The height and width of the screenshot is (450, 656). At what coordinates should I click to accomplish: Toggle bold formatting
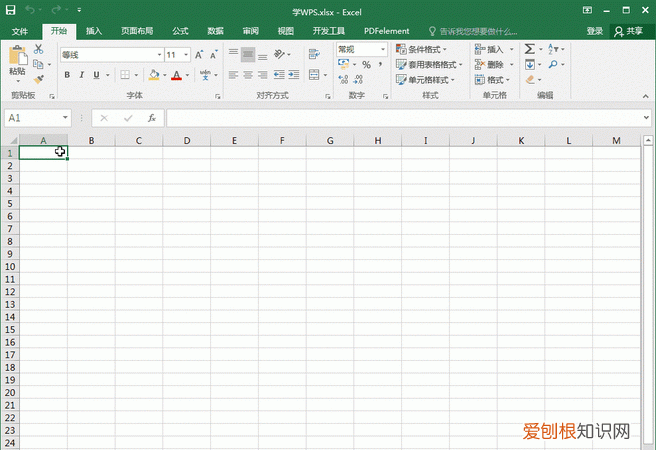tap(69, 75)
